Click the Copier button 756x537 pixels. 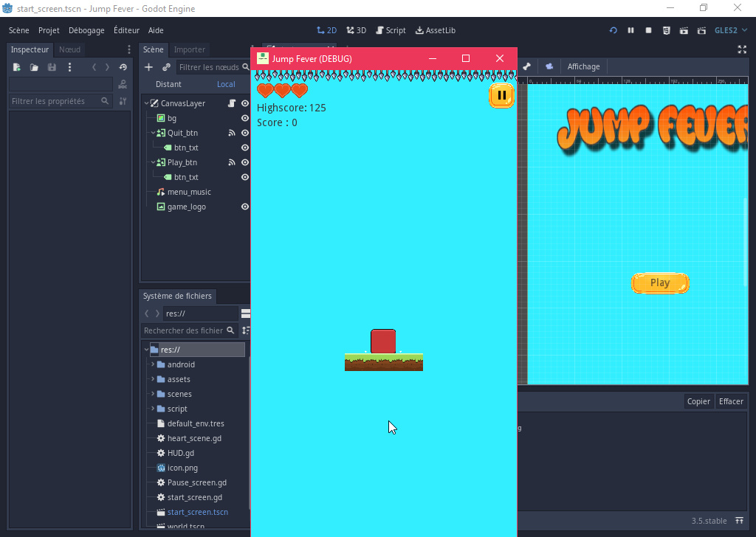(x=698, y=401)
